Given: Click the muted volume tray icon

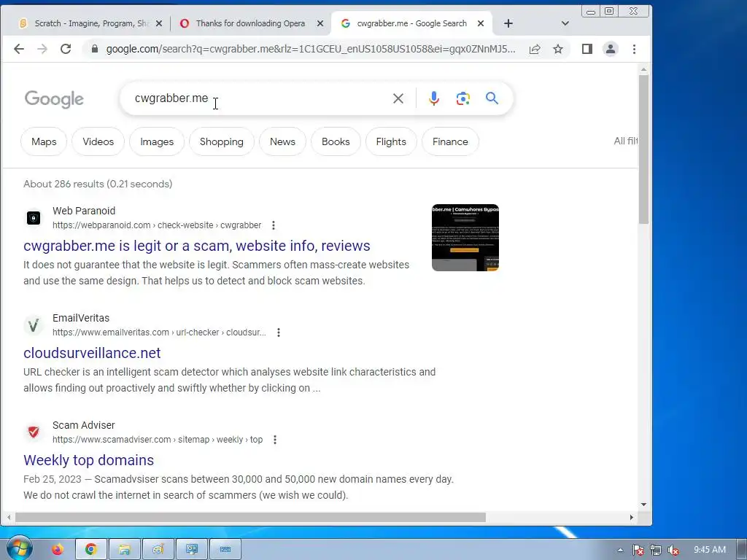Looking at the screenshot, I should [673, 551].
